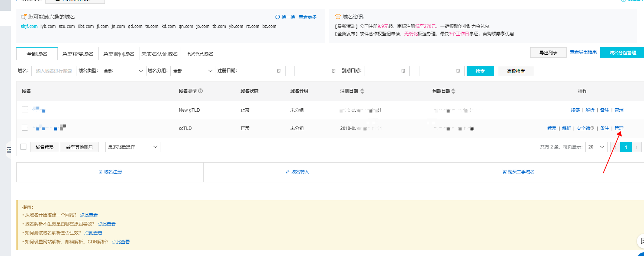Open the 域名类型 dropdown
The width and height of the screenshot is (644, 256).
click(123, 71)
